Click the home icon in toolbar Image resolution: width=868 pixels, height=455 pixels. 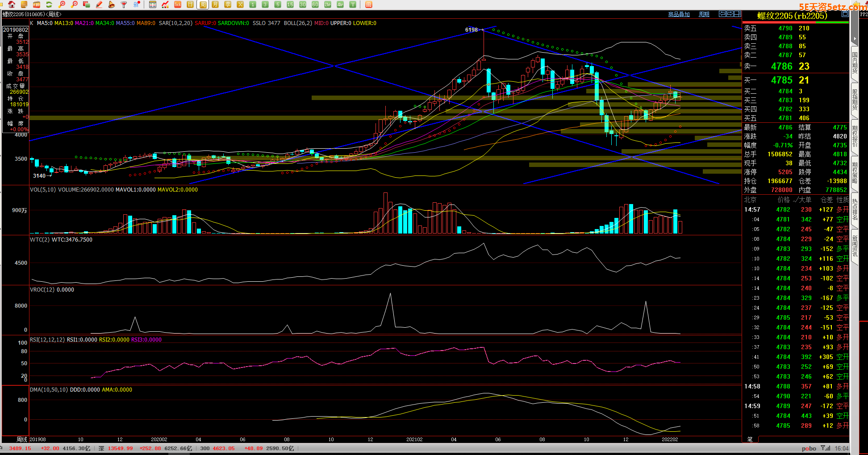click(12, 4)
